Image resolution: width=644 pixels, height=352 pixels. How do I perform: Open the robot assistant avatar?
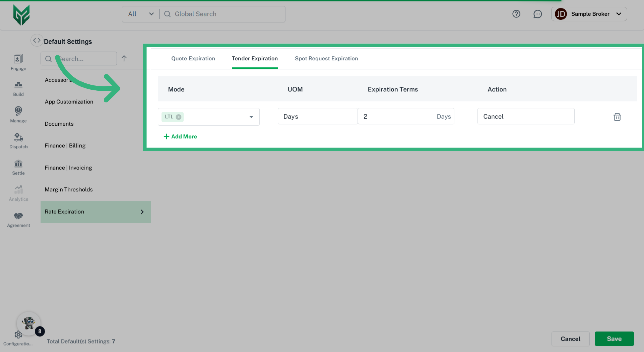(x=29, y=323)
